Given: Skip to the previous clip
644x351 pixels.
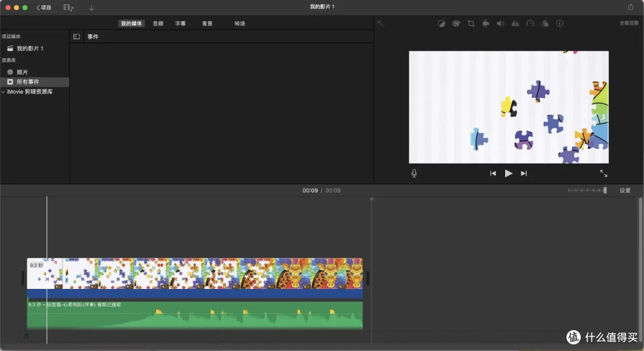Looking at the screenshot, I should coord(493,174).
